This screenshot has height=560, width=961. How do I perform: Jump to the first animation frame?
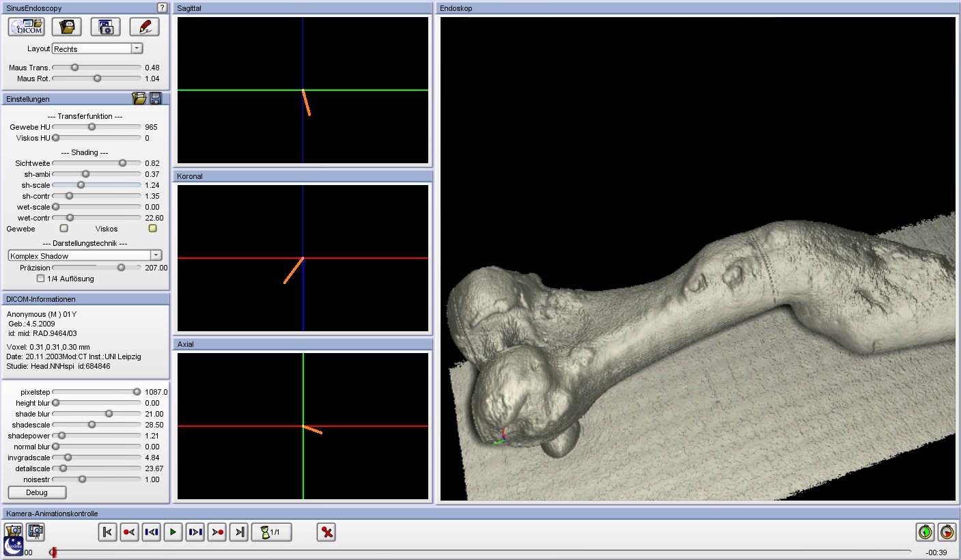click(x=107, y=532)
